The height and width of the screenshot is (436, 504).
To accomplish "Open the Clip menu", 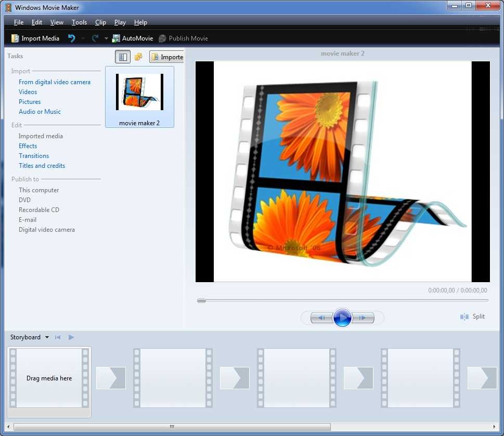I will click(x=100, y=22).
